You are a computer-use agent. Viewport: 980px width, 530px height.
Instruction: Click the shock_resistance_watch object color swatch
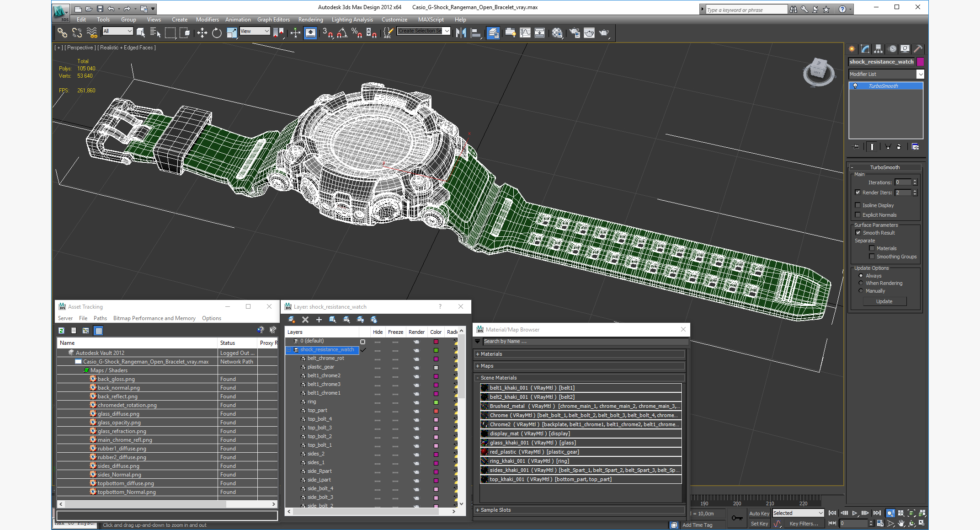(x=920, y=62)
